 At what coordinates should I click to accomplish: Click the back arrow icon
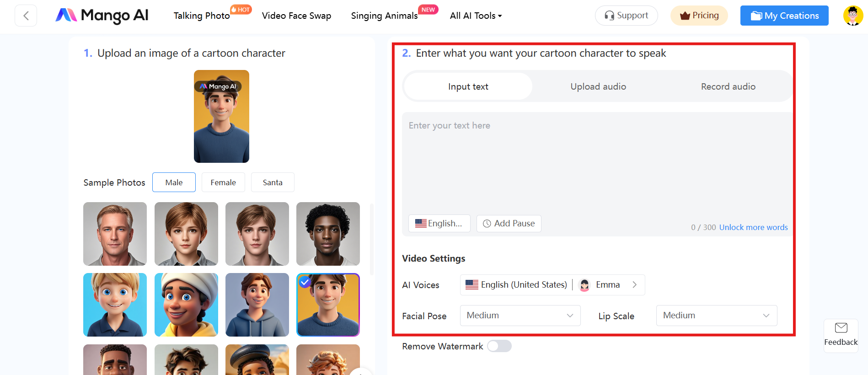point(26,16)
